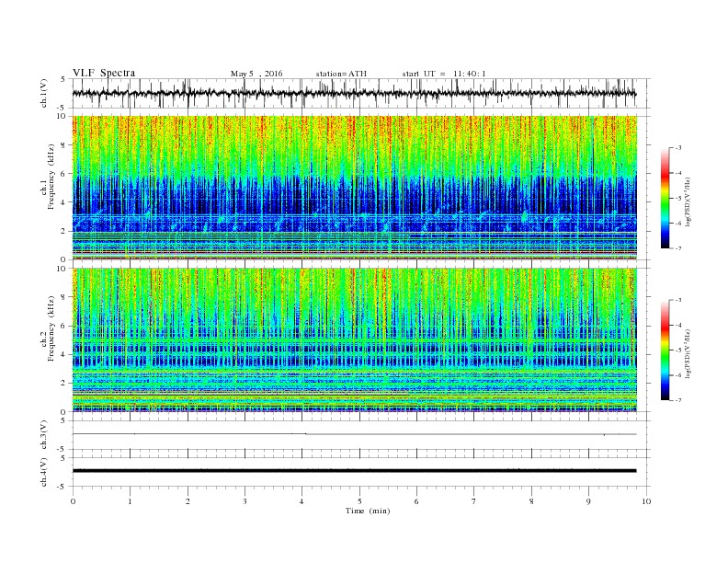
Task: Click the ch.2 spectrogram "4" kHz tick label
Action: point(63,354)
